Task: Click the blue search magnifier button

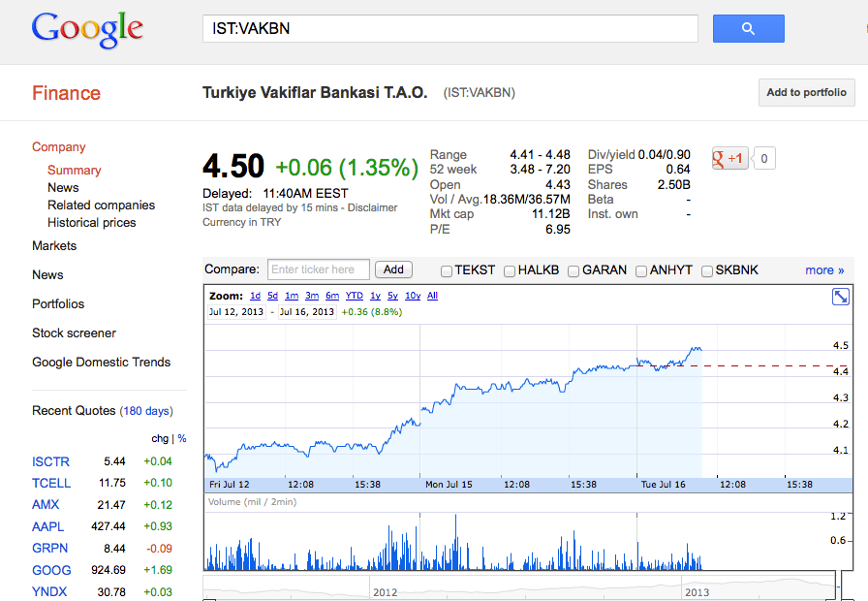Action: [749, 28]
